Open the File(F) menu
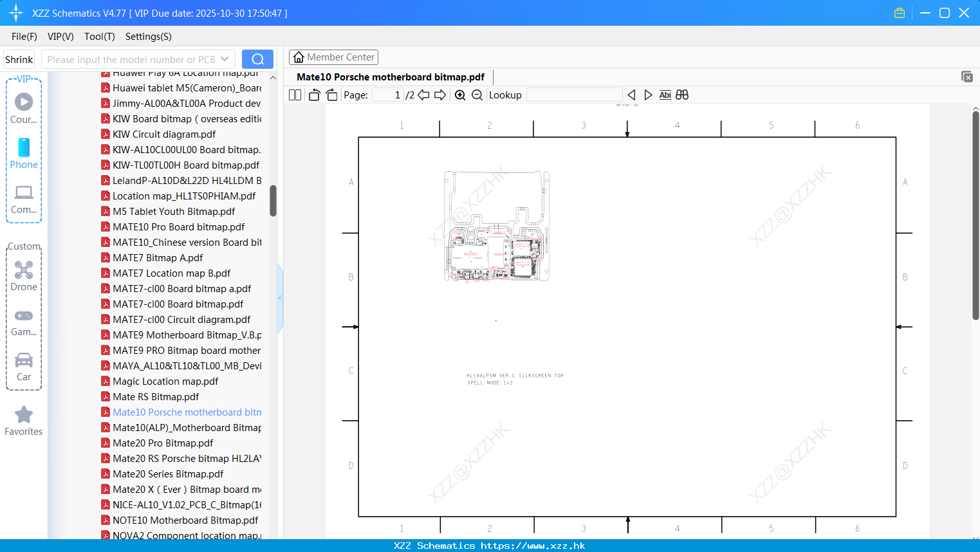 point(24,37)
